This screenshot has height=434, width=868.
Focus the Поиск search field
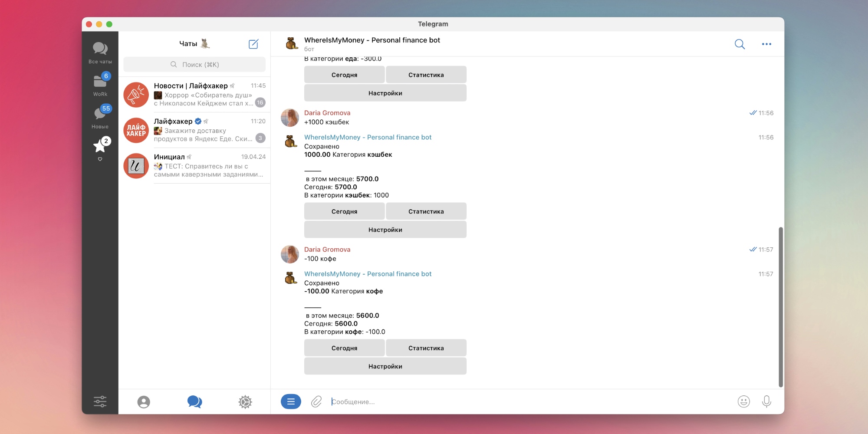tap(194, 64)
